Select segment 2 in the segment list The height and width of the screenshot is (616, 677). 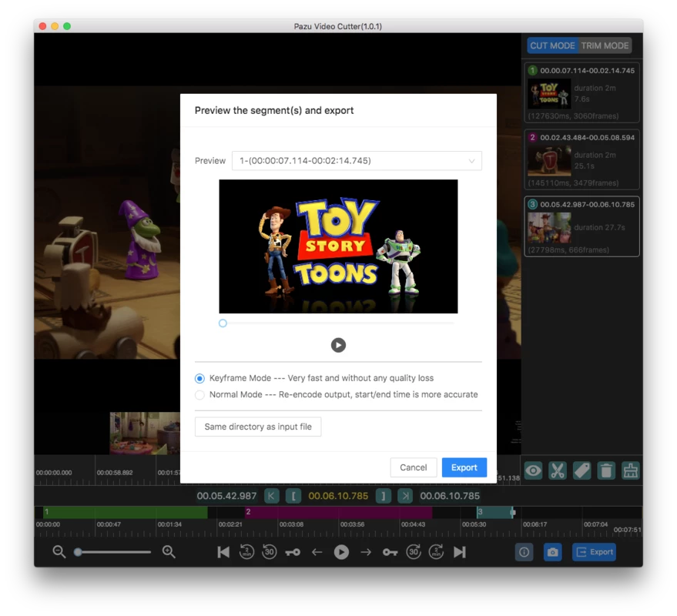tap(581, 159)
